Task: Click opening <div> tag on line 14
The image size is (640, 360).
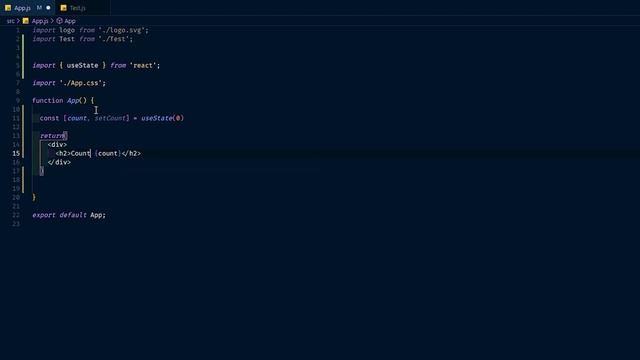Action: point(57,144)
